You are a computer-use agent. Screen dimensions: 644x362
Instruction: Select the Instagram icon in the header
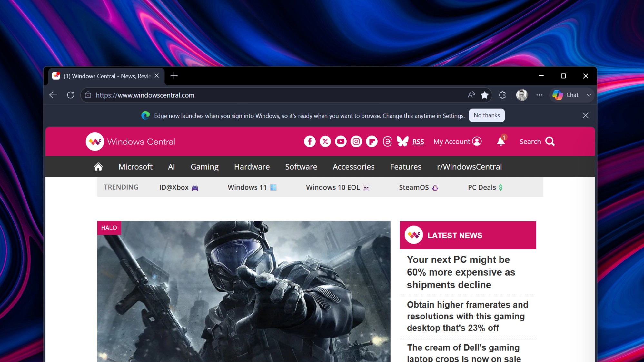(356, 141)
